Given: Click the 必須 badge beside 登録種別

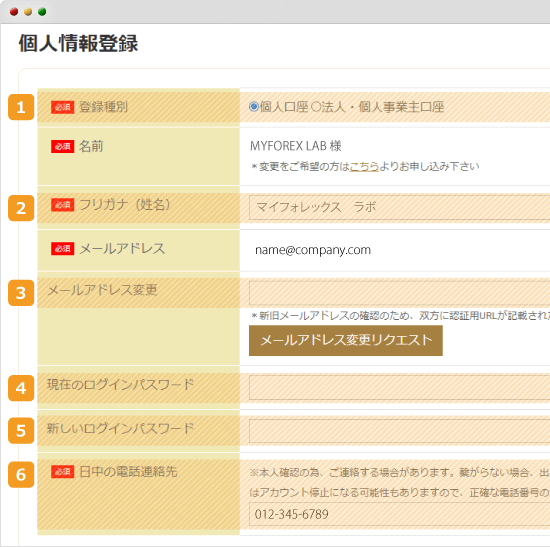Looking at the screenshot, I should [62, 107].
